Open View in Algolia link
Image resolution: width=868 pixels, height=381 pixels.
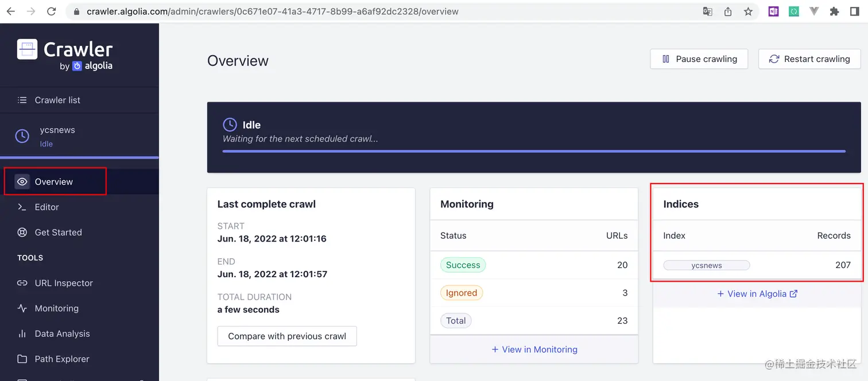[757, 294]
